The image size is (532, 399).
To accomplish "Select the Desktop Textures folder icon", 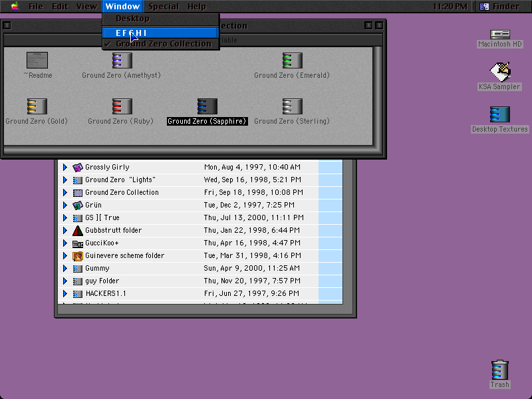I will pos(500,114).
